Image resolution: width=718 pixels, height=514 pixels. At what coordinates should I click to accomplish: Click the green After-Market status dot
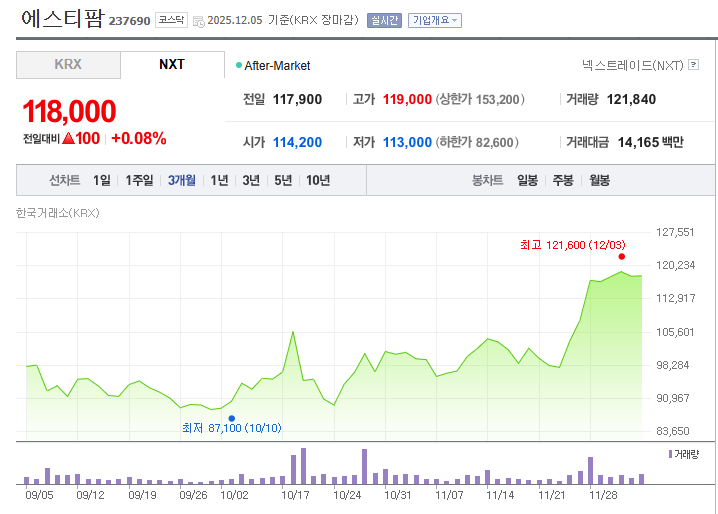tap(239, 66)
